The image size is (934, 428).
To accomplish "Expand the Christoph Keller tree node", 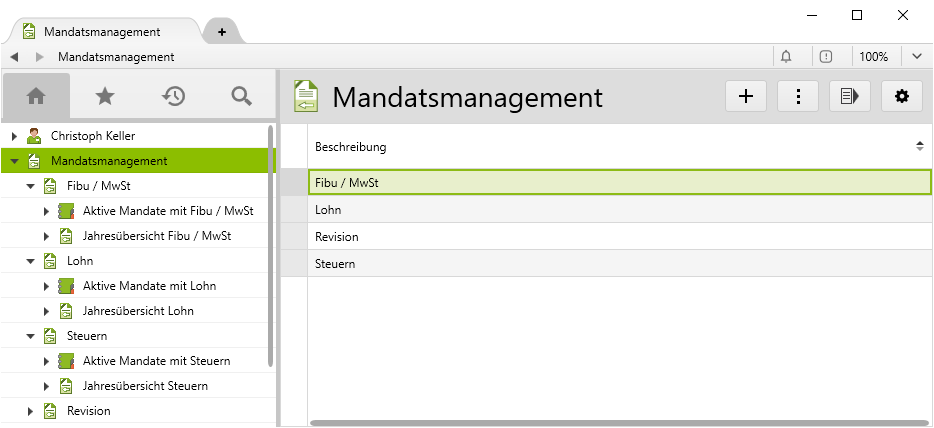I will click(14, 136).
